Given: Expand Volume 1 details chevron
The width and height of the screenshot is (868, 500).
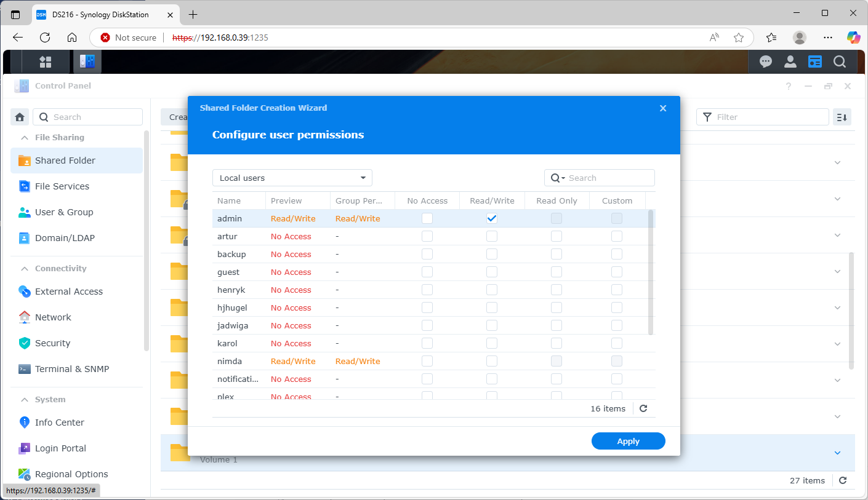Looking at the screenshot, I should click(x=837, y=452).
